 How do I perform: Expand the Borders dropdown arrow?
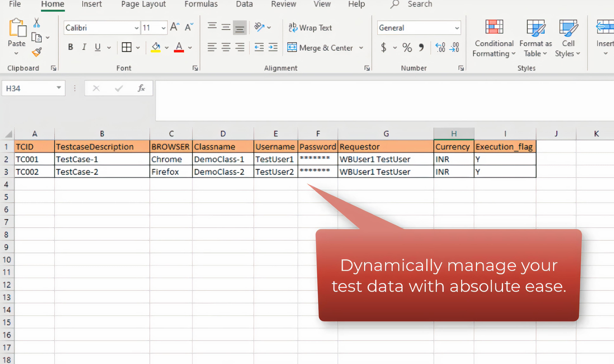138,48
